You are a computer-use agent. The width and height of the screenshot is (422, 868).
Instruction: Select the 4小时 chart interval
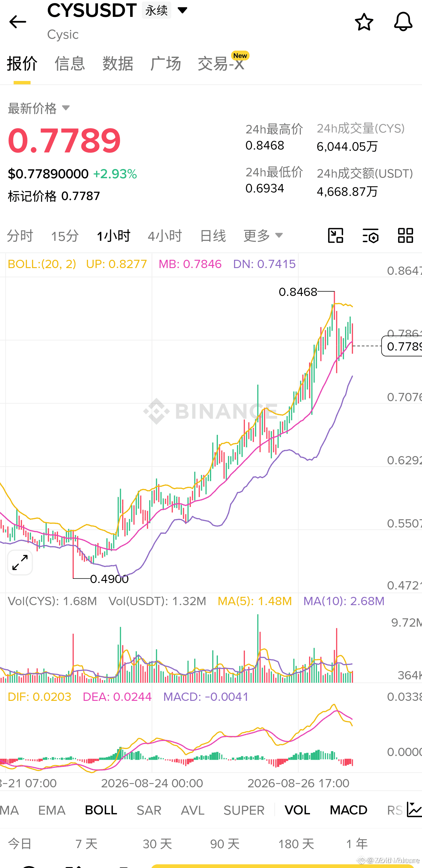click(165, 236)
